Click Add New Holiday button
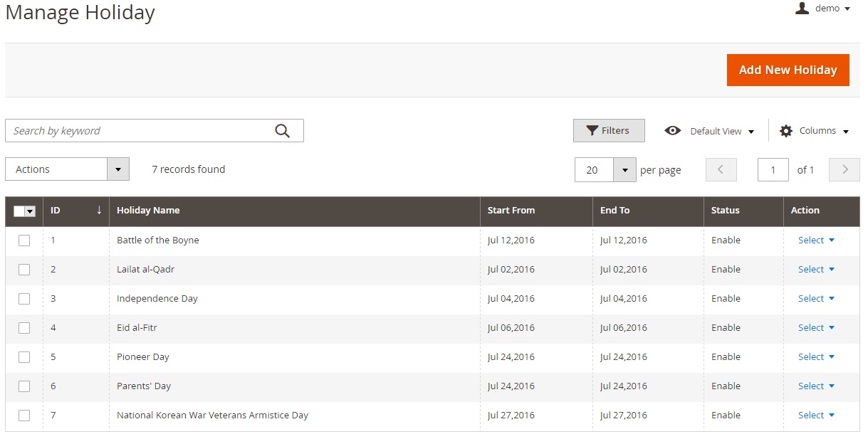This screenshot has height=439, width=868. pos(788,70)
